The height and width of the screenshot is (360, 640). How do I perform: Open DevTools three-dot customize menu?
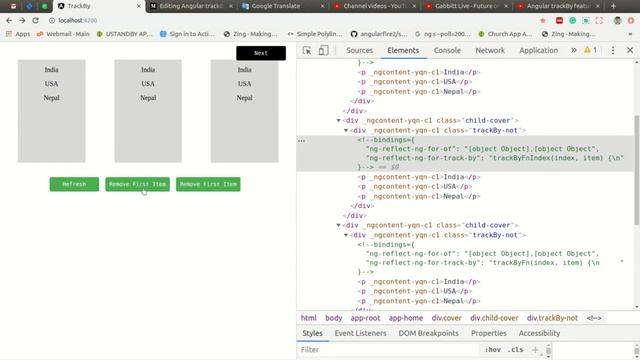(613, 50)
